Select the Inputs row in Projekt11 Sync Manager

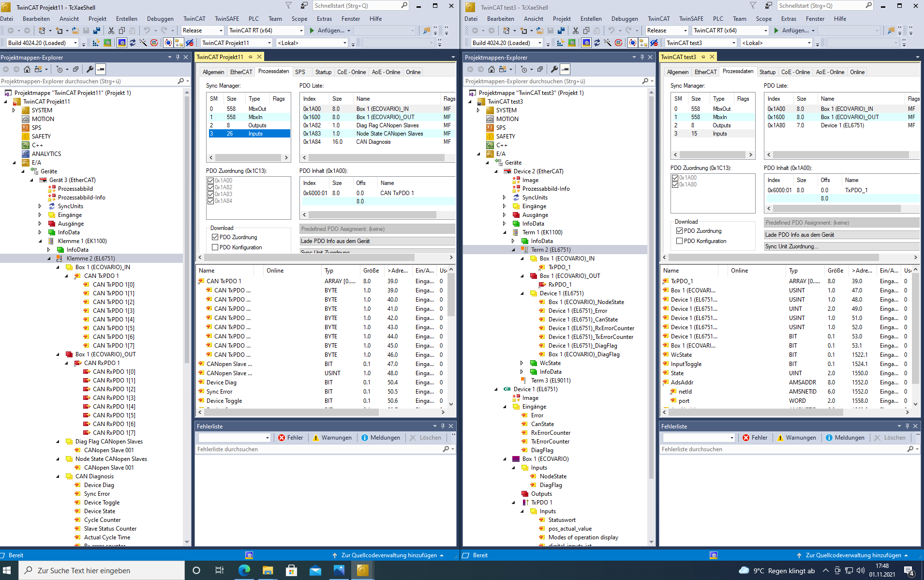point(249,134)
